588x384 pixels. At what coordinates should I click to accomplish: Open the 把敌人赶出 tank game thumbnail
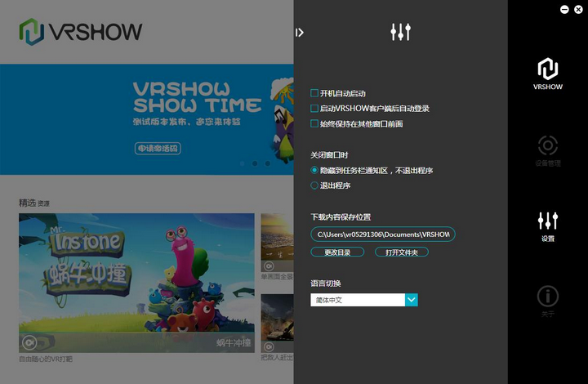coord(277,324)
